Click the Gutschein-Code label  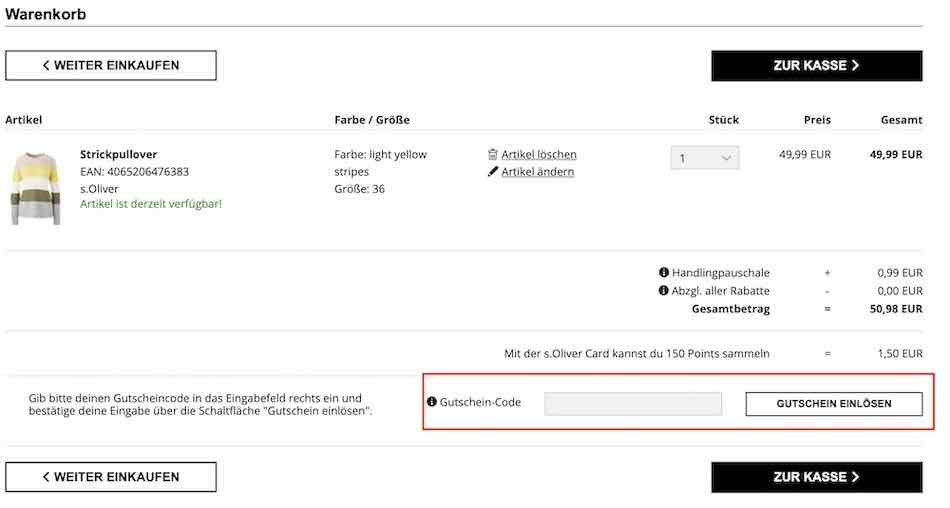(x=480, y=402)
